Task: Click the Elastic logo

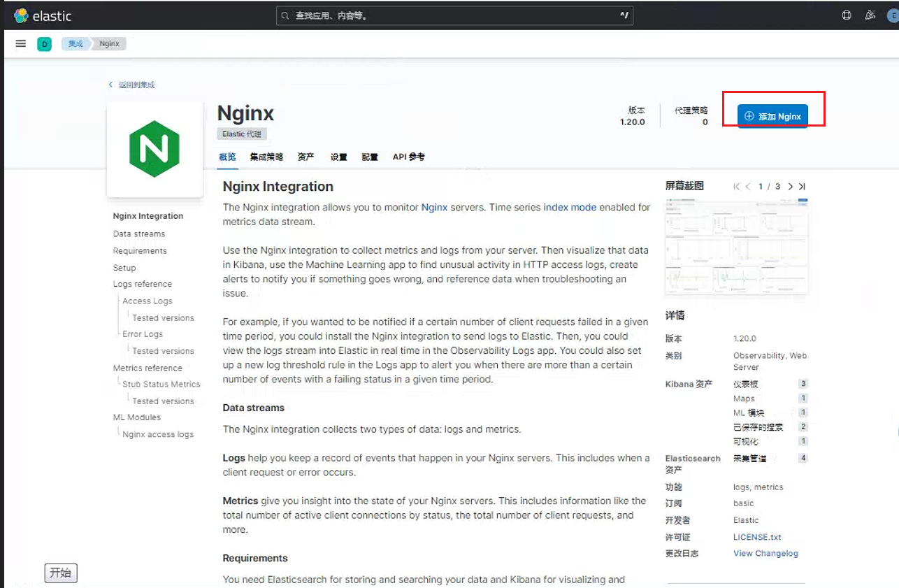Action: coord(43,15)
